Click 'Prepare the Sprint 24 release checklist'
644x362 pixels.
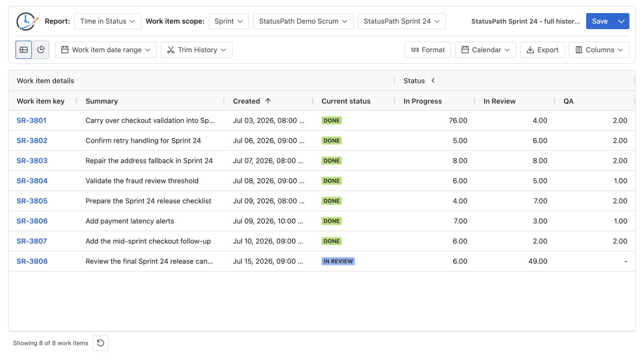[x=148, y=201]
